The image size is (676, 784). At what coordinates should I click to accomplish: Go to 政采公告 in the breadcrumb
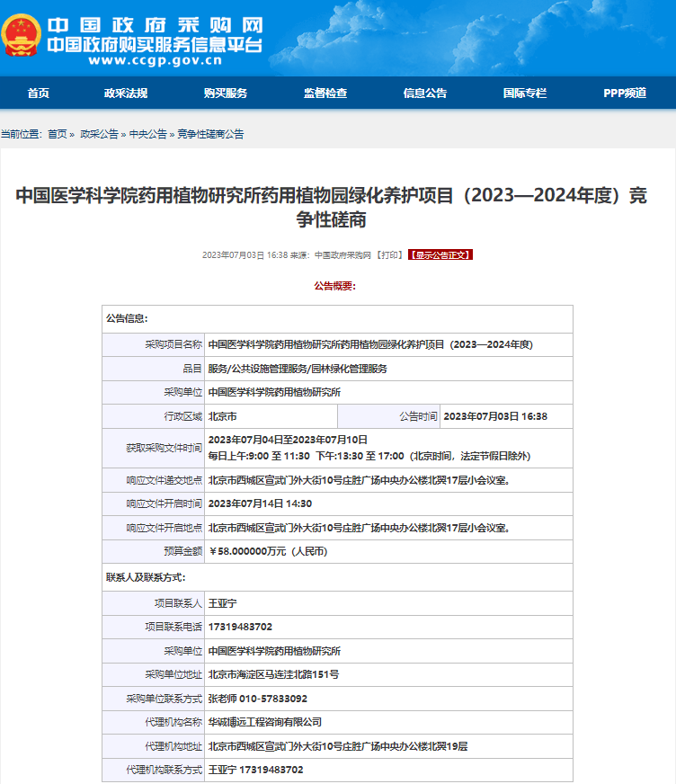(x=99, y=134)
